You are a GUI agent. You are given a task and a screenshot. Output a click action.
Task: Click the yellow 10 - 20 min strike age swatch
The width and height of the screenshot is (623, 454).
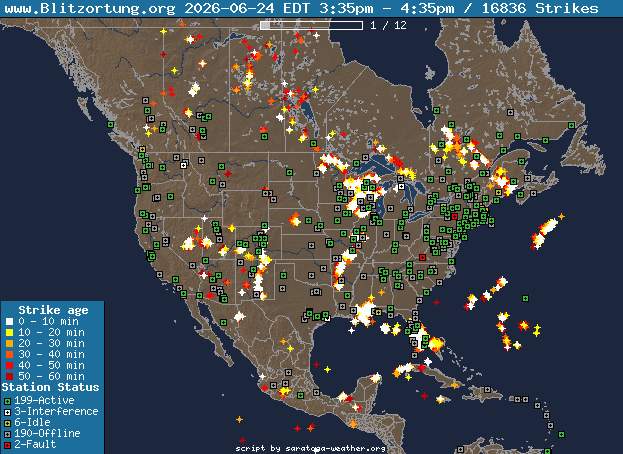click(x=10, y=332)
